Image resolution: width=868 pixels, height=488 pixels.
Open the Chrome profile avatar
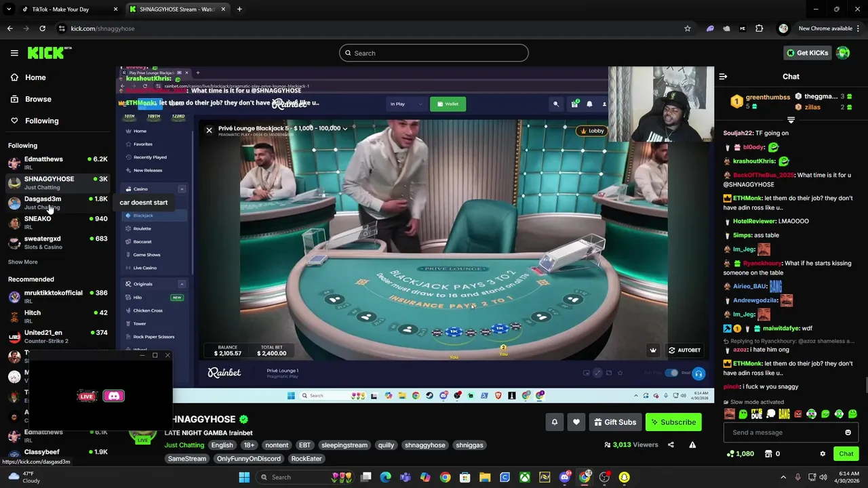[783, 28]
